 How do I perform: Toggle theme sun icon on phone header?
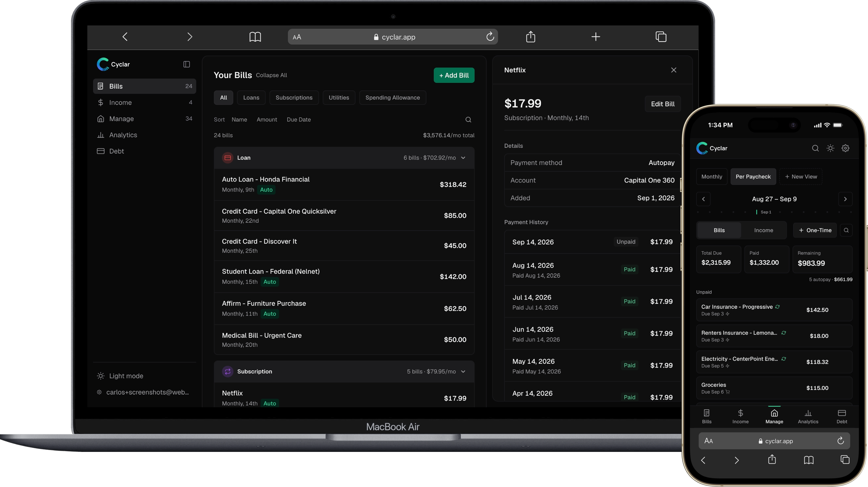pos(830,148)
